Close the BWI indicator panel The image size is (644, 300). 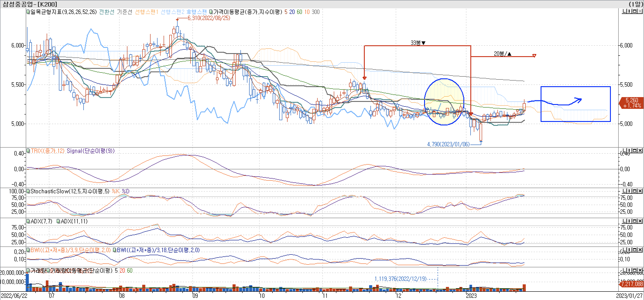pyautogui.click(x=640, y=249)
